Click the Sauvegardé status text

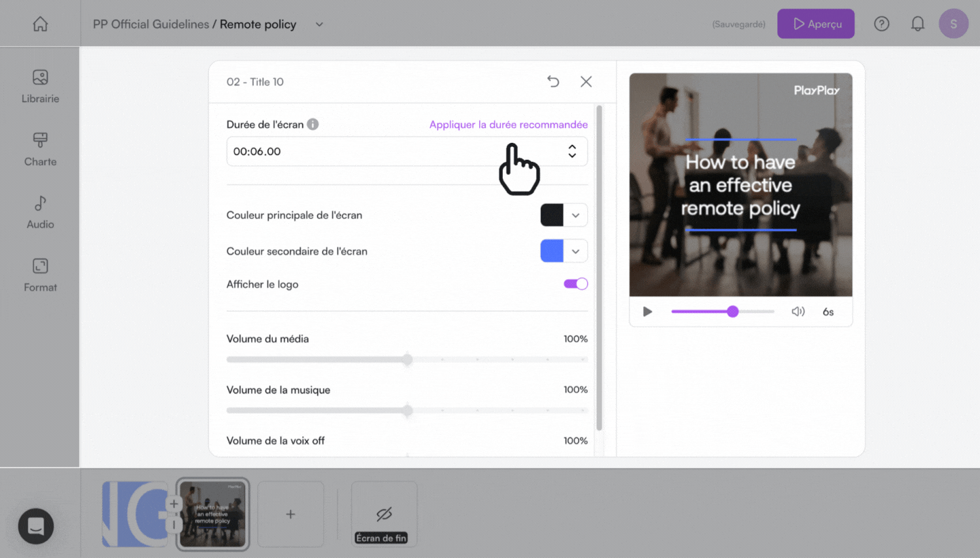(x=738, y=24)
